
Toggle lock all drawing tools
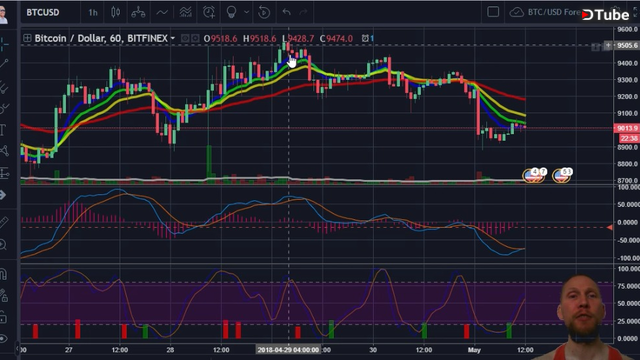(3, 317)
